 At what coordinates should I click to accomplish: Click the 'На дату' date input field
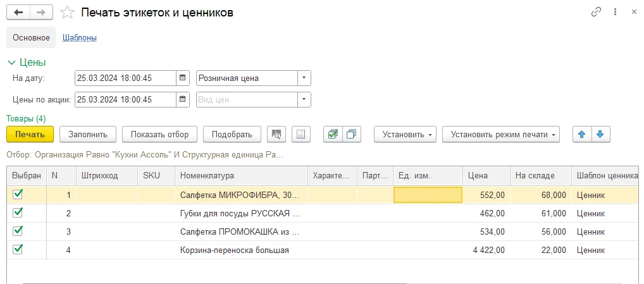[126, 78]
